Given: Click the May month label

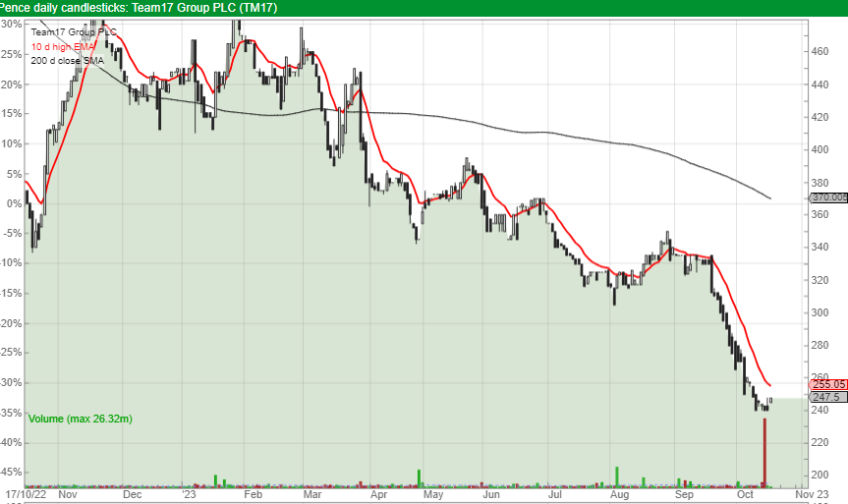Looking at the screenshot, I should [433, 494].
